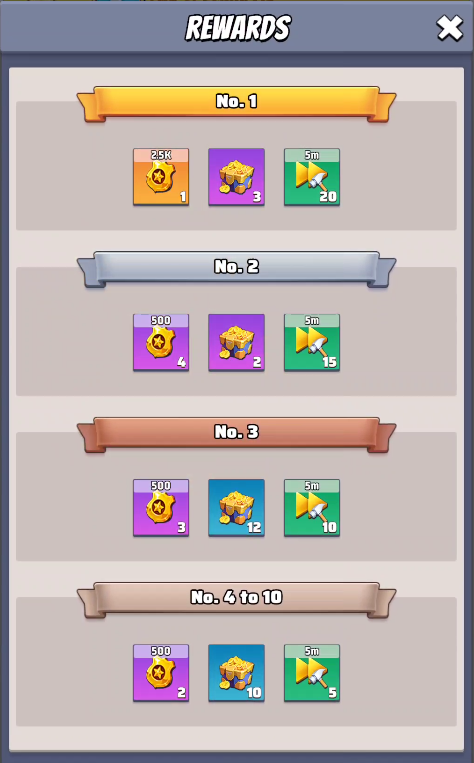This screenshot has width=474, height=763.
Task: Tap the blue gold chest with quantity 12
Action: (237, 508)
